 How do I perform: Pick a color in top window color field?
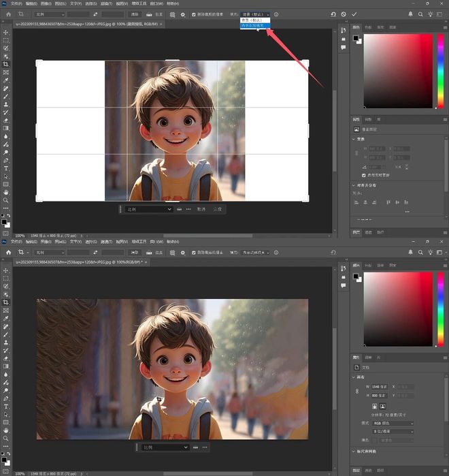398,71
